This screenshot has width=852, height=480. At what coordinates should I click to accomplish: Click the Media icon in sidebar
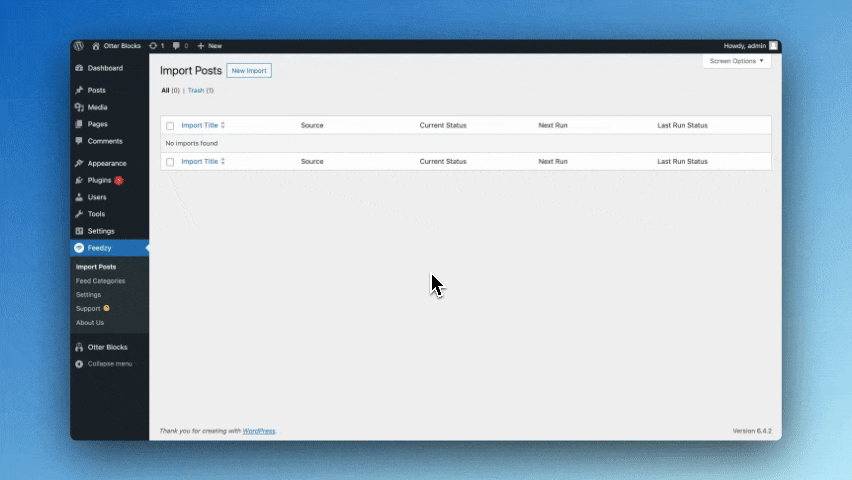click(79, 107)
